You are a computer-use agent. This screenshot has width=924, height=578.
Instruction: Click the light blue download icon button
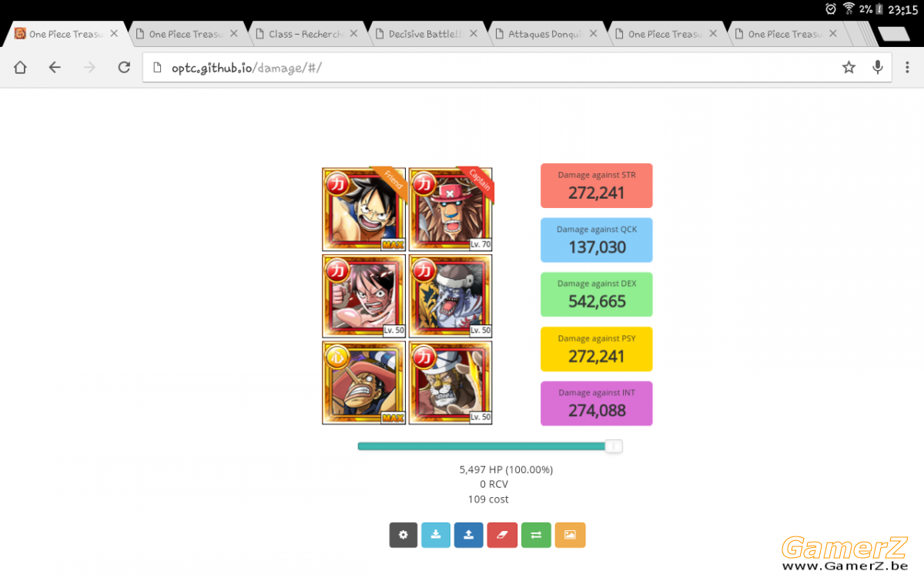[436, 535]
